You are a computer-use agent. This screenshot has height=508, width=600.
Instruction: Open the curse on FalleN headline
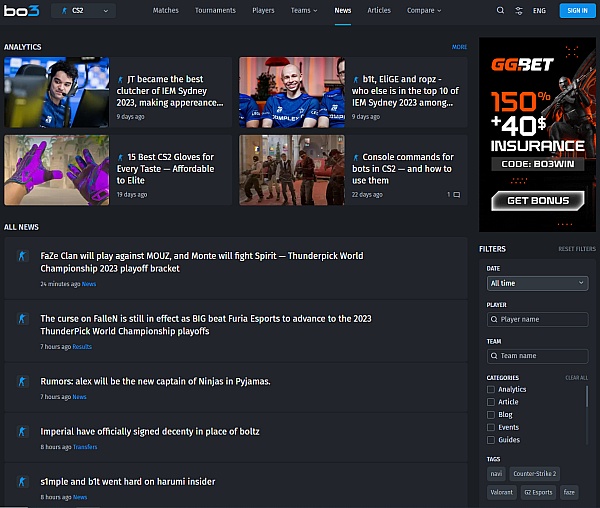click(206, 325)
